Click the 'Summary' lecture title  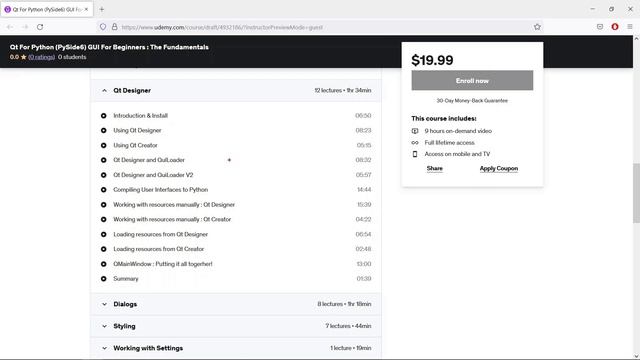point(126,279)
